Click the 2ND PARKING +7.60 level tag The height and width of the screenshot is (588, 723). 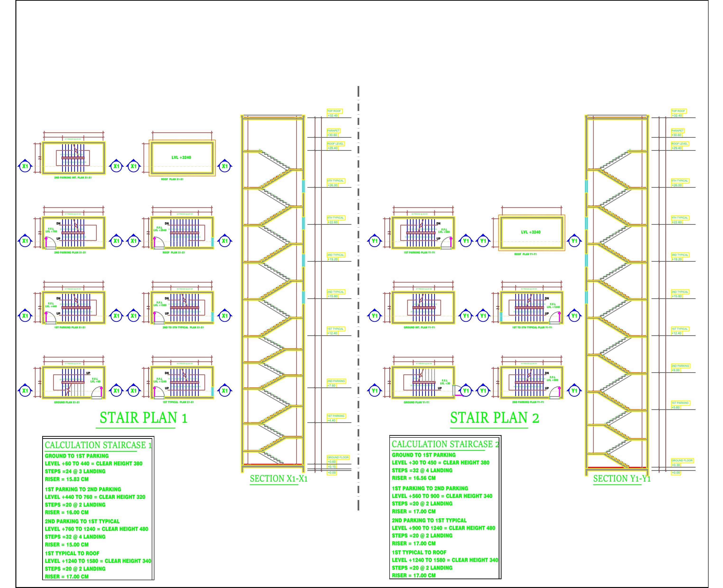pos(336,383)
